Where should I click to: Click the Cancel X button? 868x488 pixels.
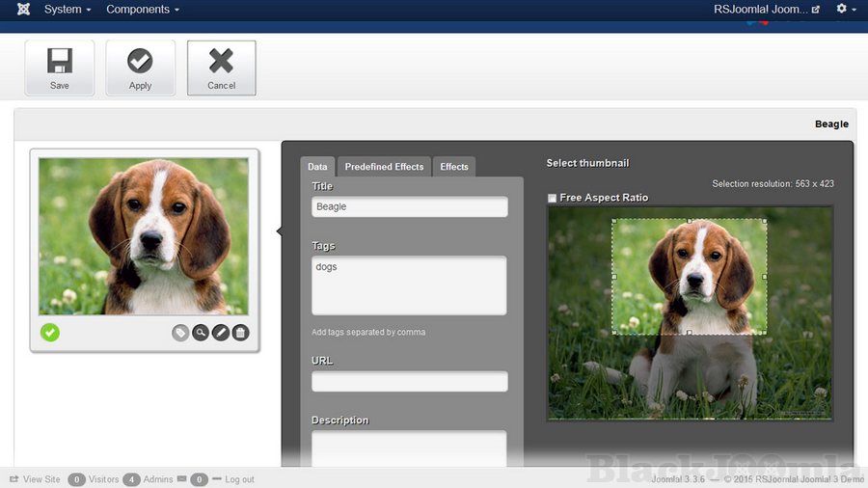pyautogui.click(x=222, y=68)
